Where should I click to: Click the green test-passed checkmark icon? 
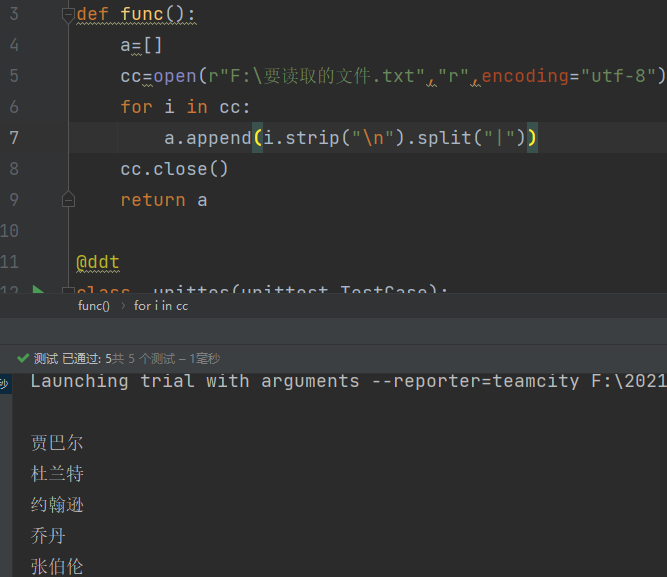coord(23,358)
